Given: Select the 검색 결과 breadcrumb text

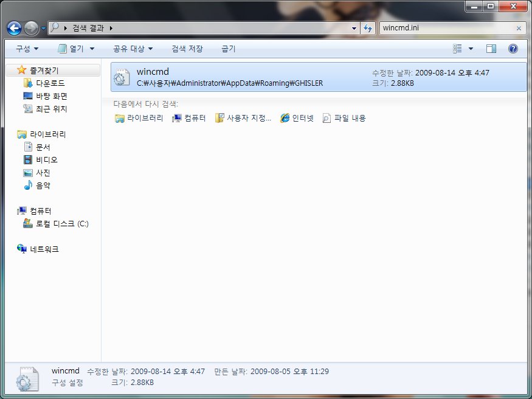Looking at the screenshot, I should (88, 28).
